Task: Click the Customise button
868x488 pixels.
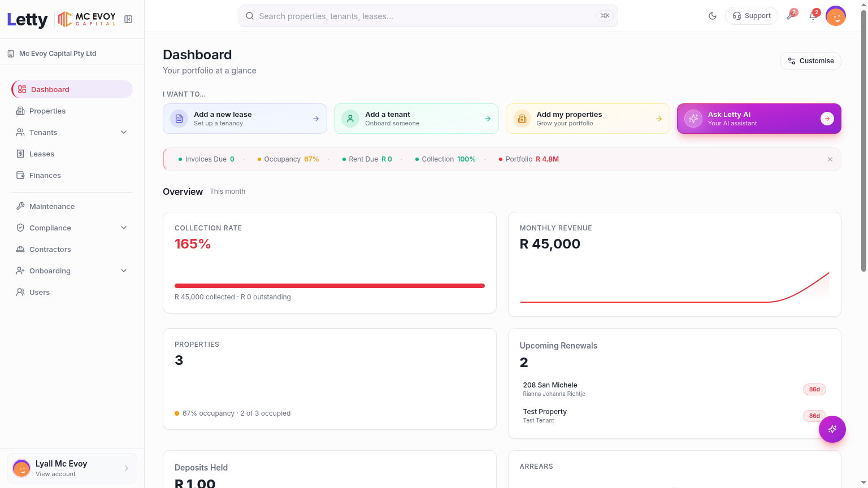Action: (x=810, y=61)
